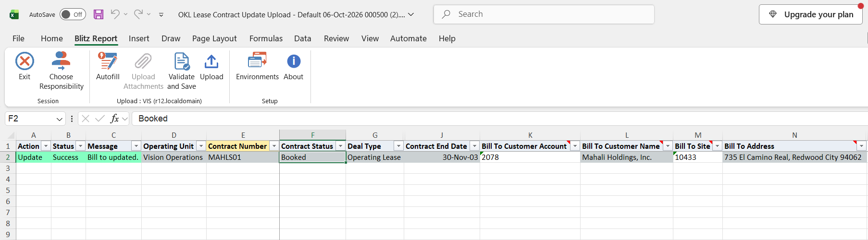
Task: Click the Excel app icon
Action: (14, 14)
